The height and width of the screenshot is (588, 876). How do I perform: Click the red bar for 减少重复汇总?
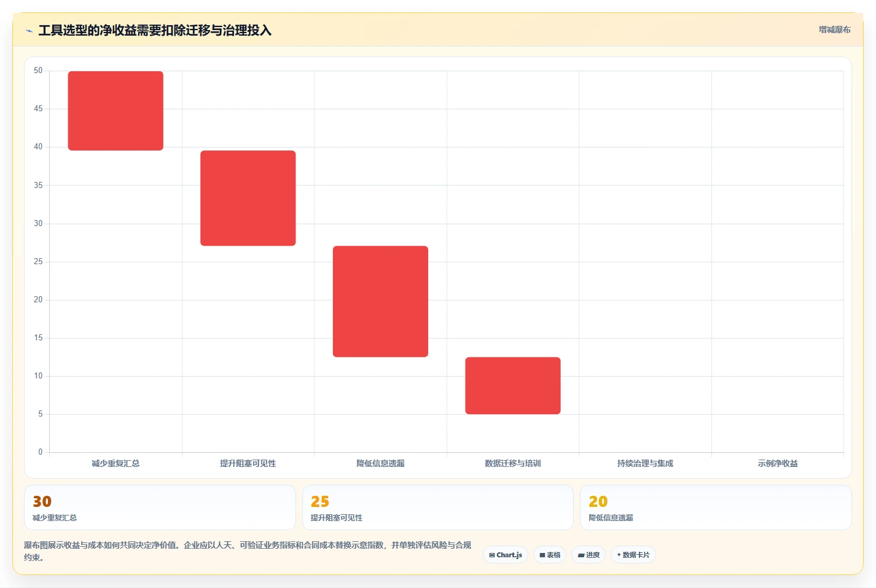115,111
